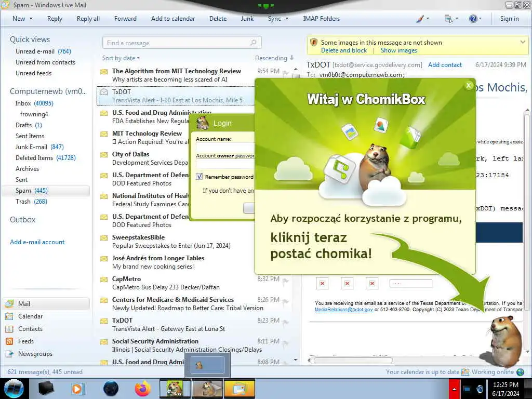Open IMAP Folders from toolbar
Screen dimensions: 532x399
[321, 19]
